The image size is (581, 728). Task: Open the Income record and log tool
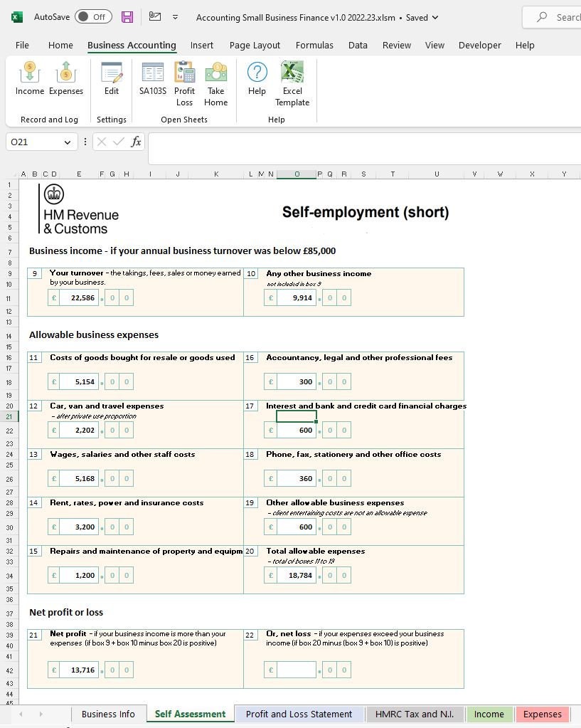click(29, 80)
